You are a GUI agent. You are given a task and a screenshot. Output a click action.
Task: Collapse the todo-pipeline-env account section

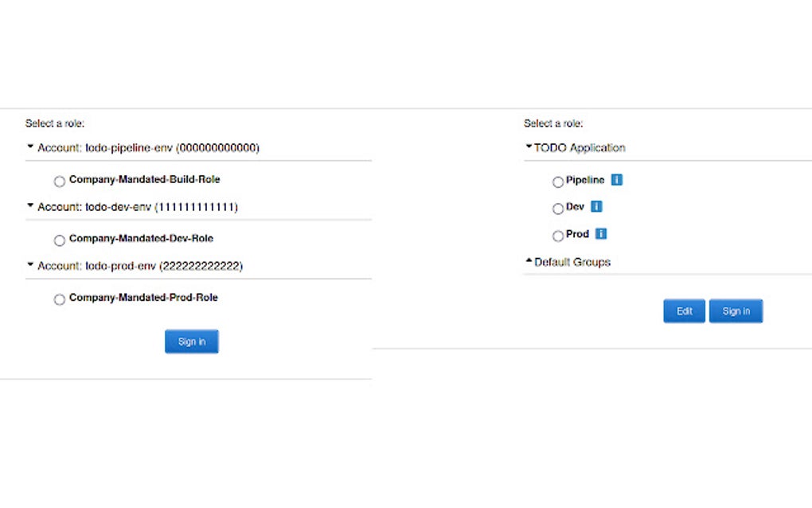(29, 146)
